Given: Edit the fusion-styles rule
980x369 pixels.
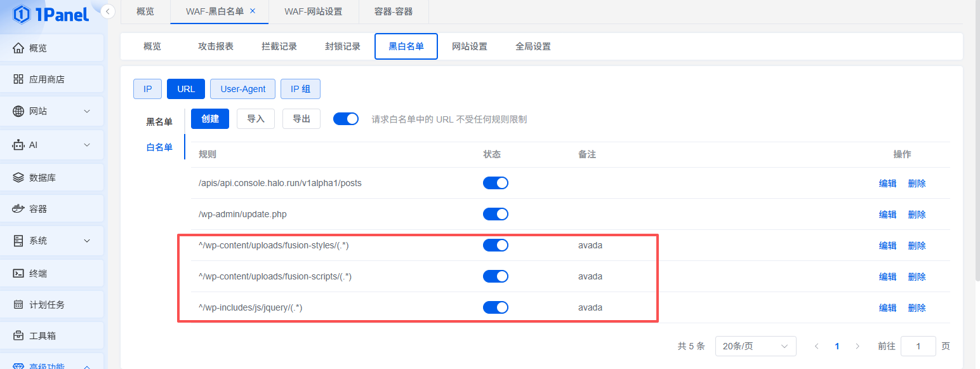Looking at the screenshot, I should tap(888, 246).
